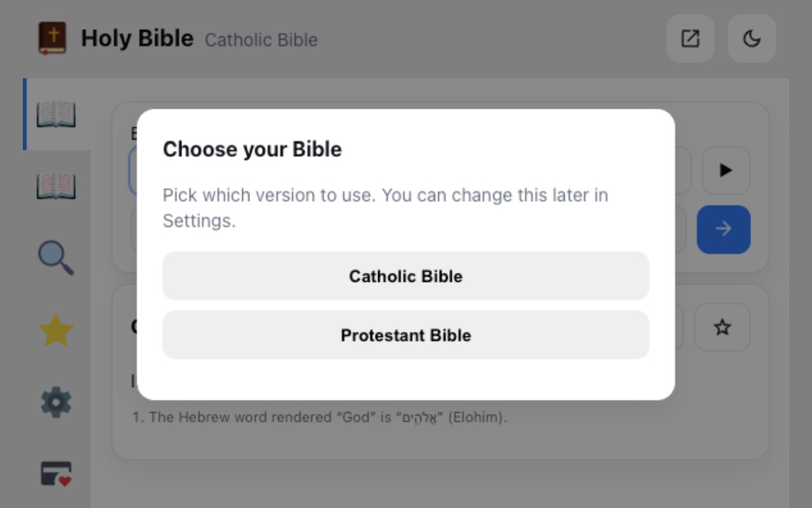Click the Elohim footnote text
Image resolution: width=812 pixels, height=508 pixels.
tap(320, 418)
